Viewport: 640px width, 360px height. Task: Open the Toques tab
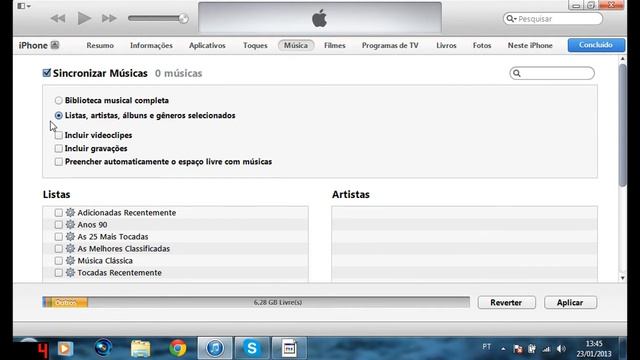pyautogui.click(x=255, y=45)
